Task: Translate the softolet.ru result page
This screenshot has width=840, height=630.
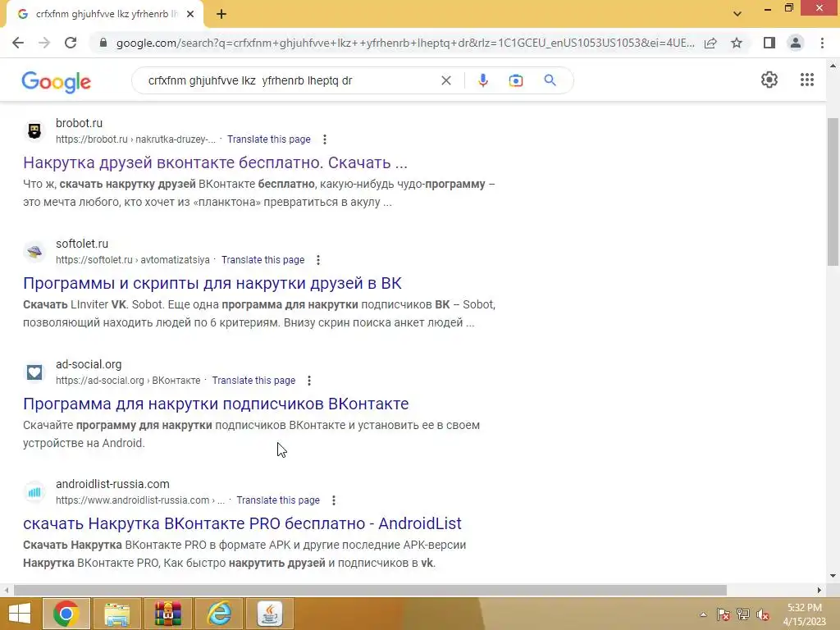Action: click(x=263, y=260)
